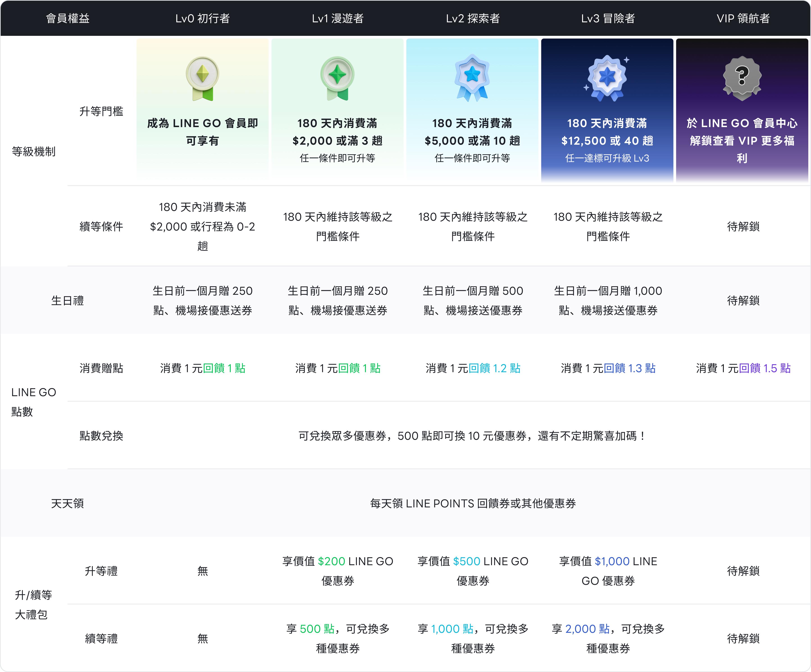Click the 回饋 1.5 點 cell
The image size is (811, 672).
743,368
